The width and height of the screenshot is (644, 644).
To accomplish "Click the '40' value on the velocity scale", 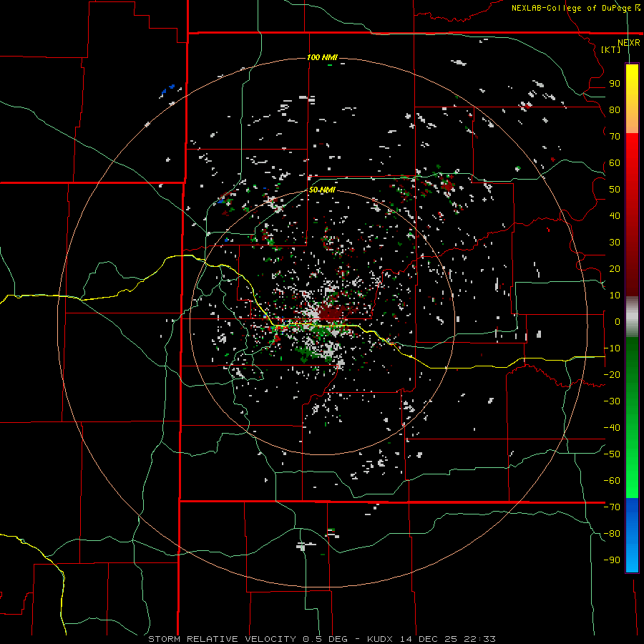I will (615, 215).
